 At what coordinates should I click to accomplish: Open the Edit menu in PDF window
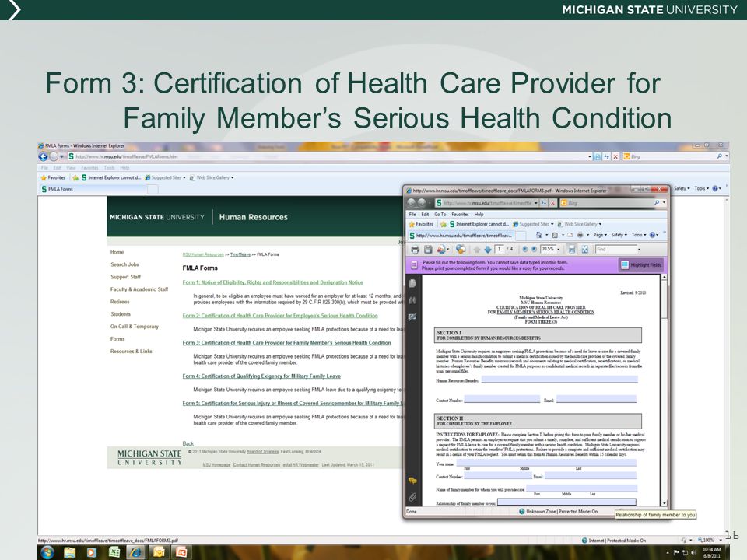tap(425, 215)
